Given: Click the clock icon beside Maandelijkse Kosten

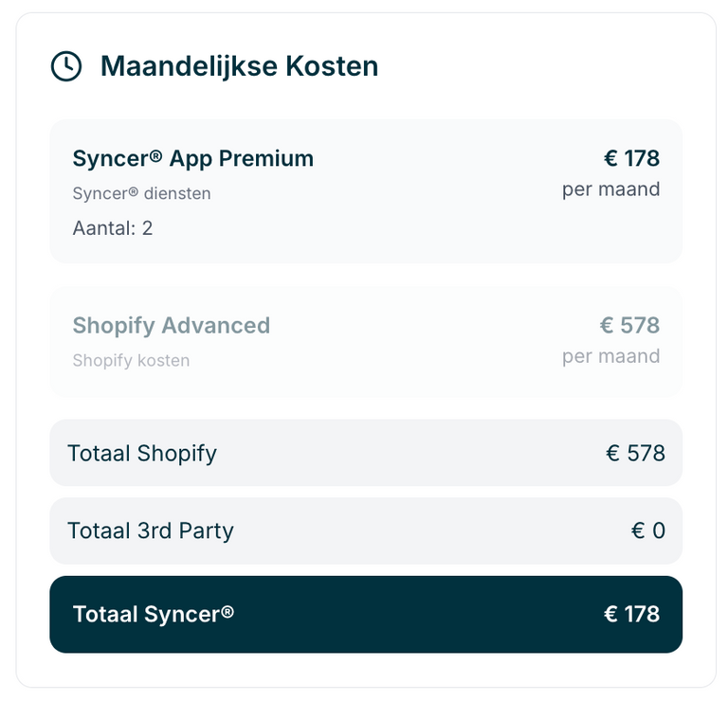Looking at the screenshot, I should [x=66, y=66].
